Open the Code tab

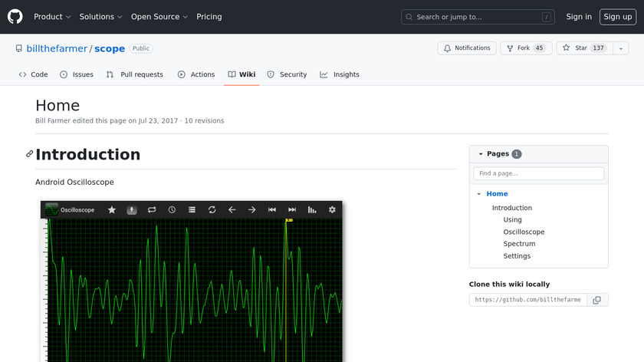click(x=33, y=74)
